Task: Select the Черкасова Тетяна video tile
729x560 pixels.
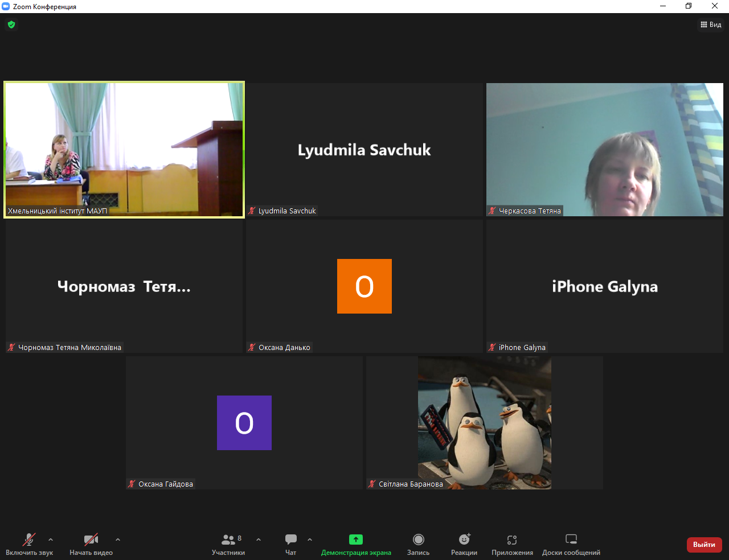Action: pos(604,149)
